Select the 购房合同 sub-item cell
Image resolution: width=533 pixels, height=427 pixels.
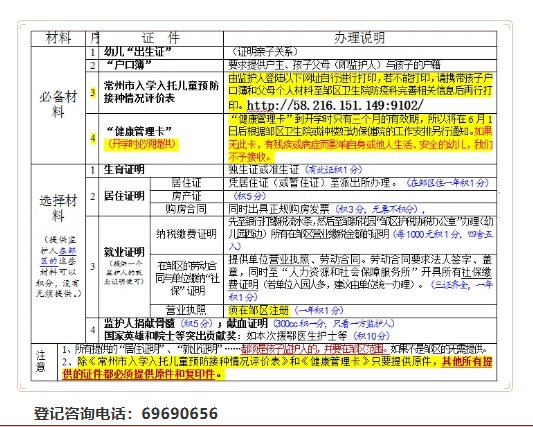(x=186, y=209)
